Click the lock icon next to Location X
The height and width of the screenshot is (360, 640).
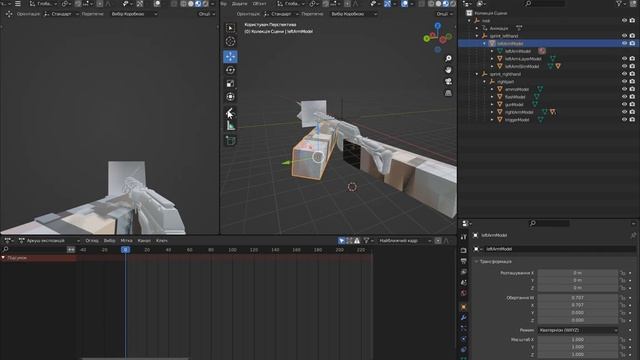[x=623, y=273]
